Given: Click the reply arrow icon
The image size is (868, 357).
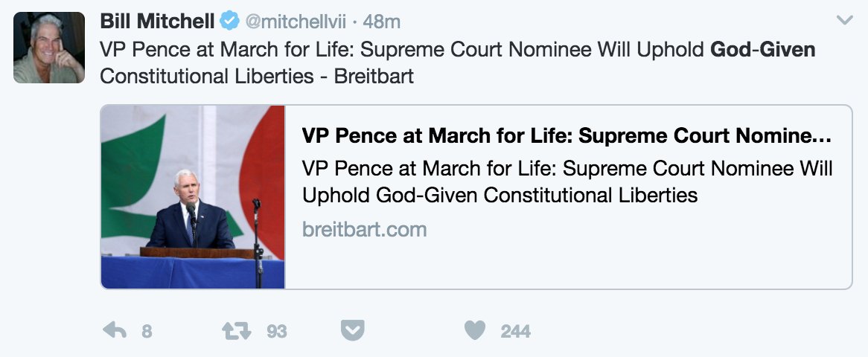Looking at the screenshot, I should (115, 331).
